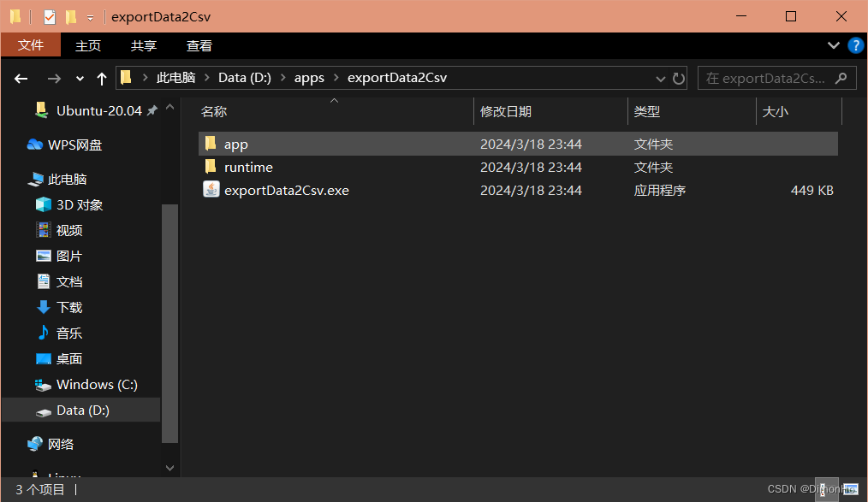Open 音乐 in the navigation pane
The width and height of the screenshot is (868, 502).
coord(69,334)
